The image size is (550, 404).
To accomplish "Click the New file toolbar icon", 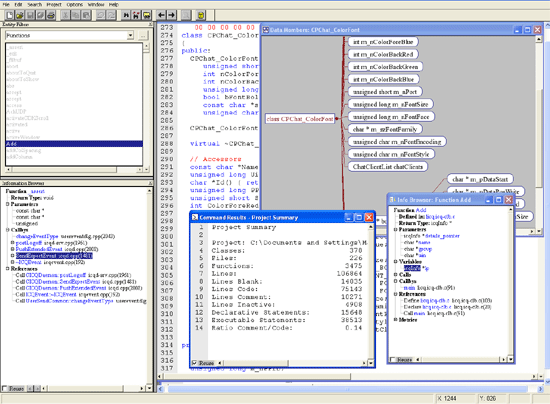I will pos(9,15).
